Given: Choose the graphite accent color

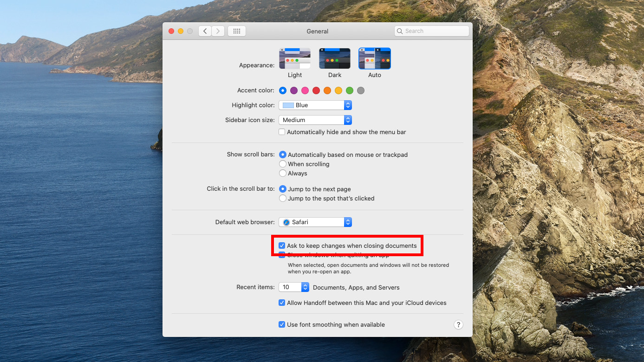Looking at the screenshot, I should (x=361, y=90).
